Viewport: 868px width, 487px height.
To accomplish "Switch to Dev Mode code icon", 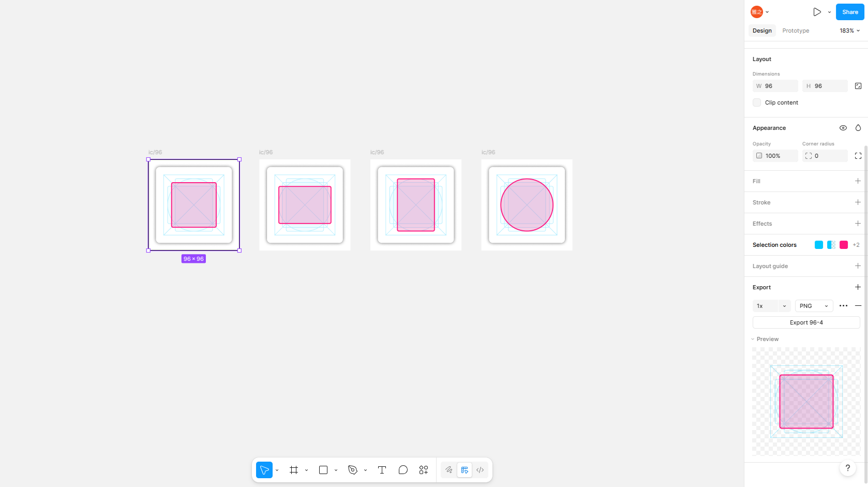I will pos(480,470).
